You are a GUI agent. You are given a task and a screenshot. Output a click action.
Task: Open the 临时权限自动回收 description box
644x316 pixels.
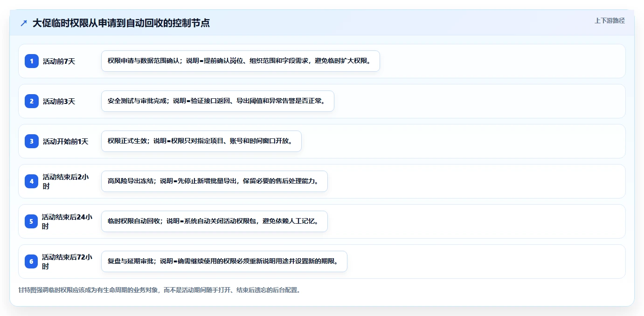(215, 221)
